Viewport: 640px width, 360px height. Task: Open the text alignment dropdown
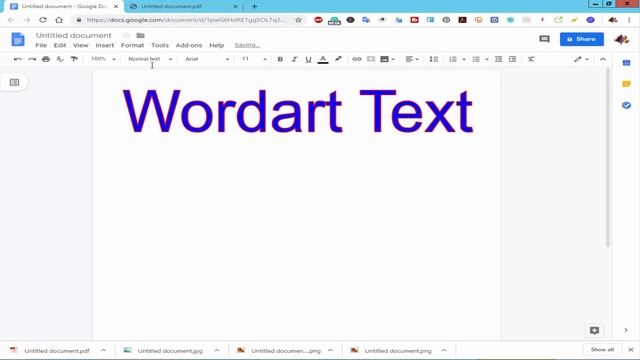coord(412,59)
